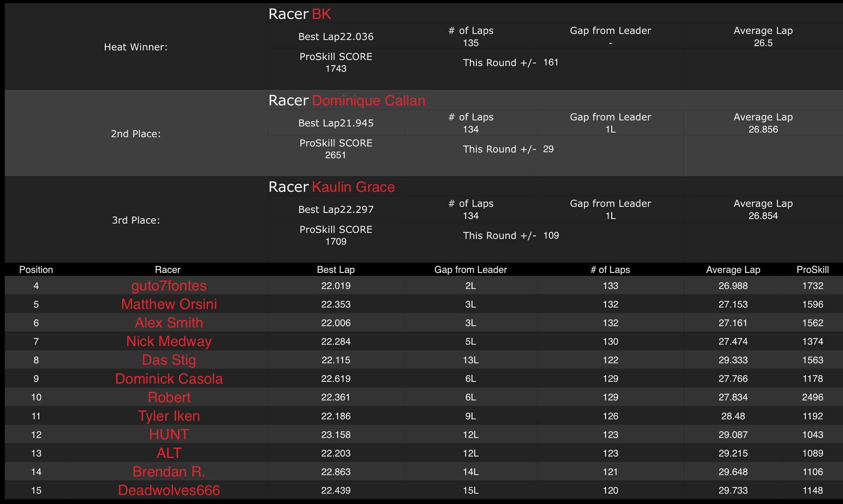
Task: Select Brendan R. racer link
Action: 169,472
